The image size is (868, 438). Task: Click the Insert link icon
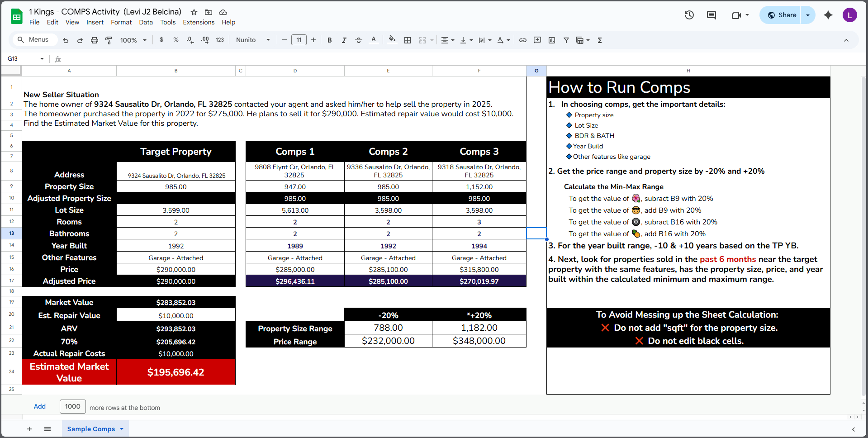[x=523, y=40]
